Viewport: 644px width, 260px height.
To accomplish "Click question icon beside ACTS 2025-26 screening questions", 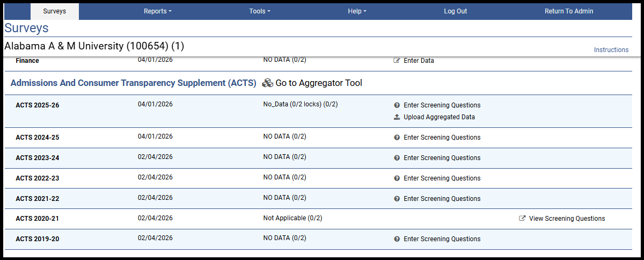I will 397,105.
